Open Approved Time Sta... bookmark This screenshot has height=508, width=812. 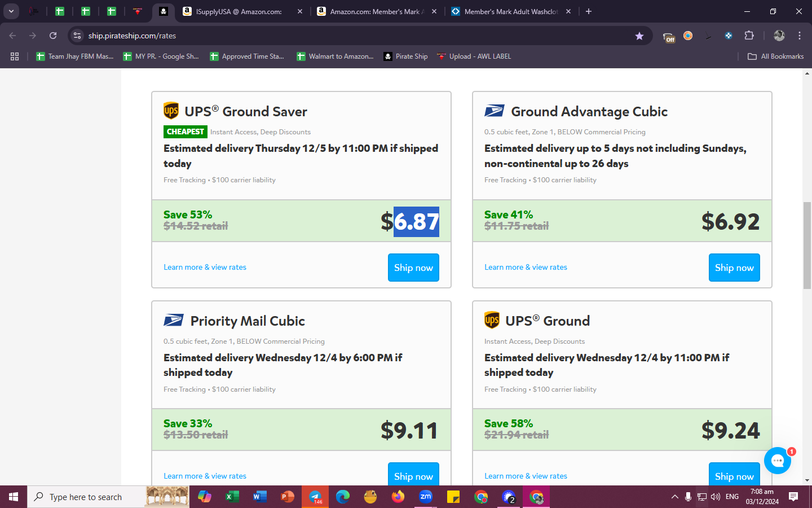[247, 56]
